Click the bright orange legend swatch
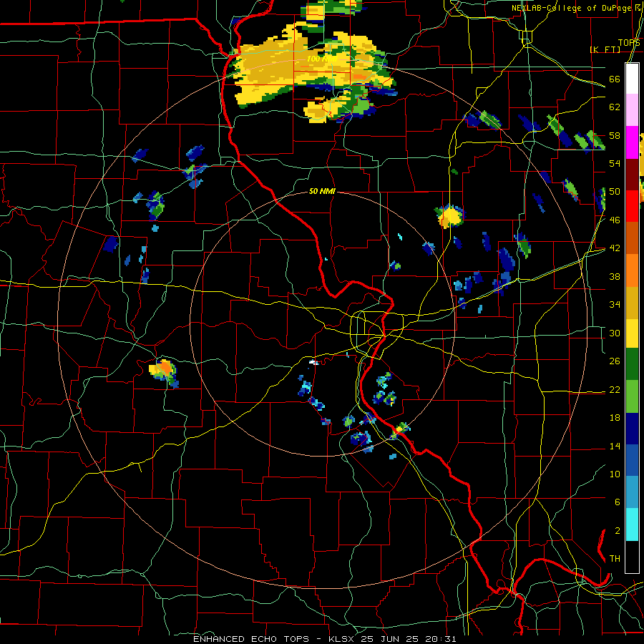 [x=632, y=270]
